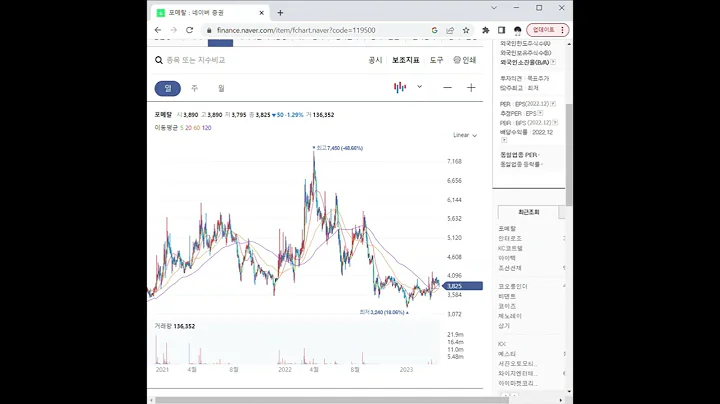Open the extensions puzzle icon
The height and width of the screenshot is (404, 720).
click(x=485, y=30)
